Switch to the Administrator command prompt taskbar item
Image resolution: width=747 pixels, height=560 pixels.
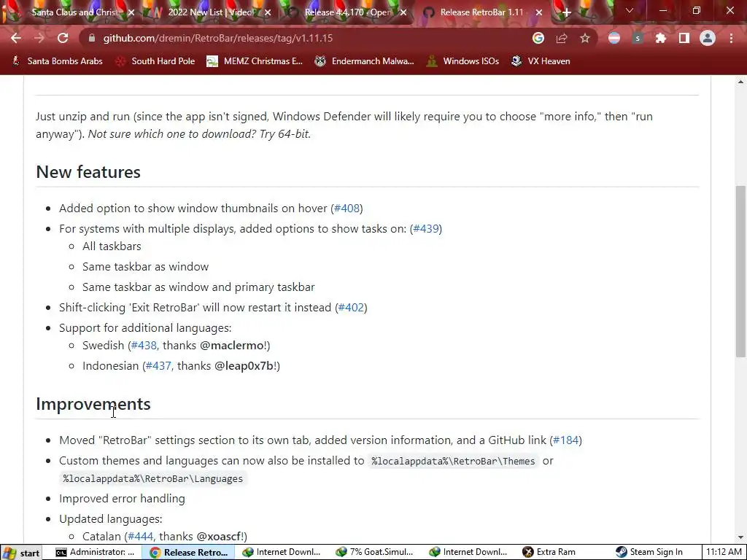[x=96, y=553]
